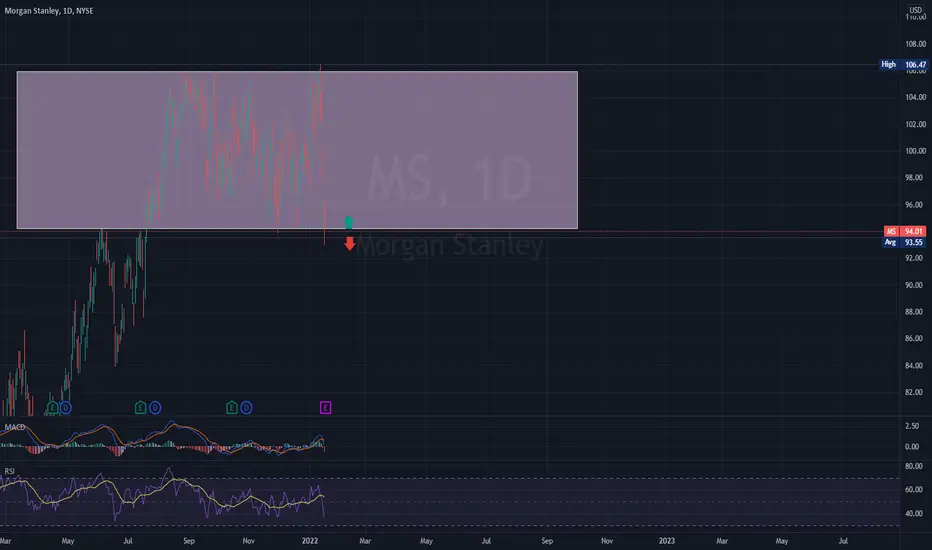This screenshot has width=932, height=550.
Task: Click the 104.00 price axis value
Action: click(915, 97)
